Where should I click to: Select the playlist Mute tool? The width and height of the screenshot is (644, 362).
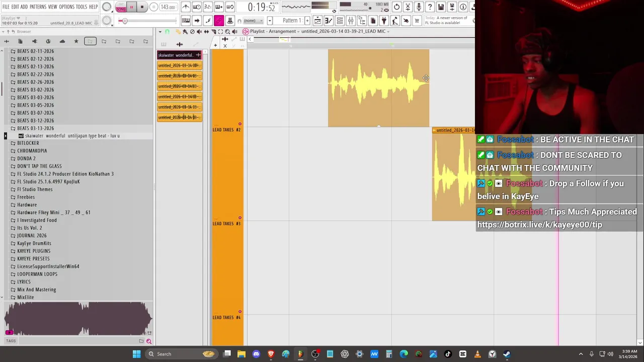pyautogui.click(x=199, y=32)
